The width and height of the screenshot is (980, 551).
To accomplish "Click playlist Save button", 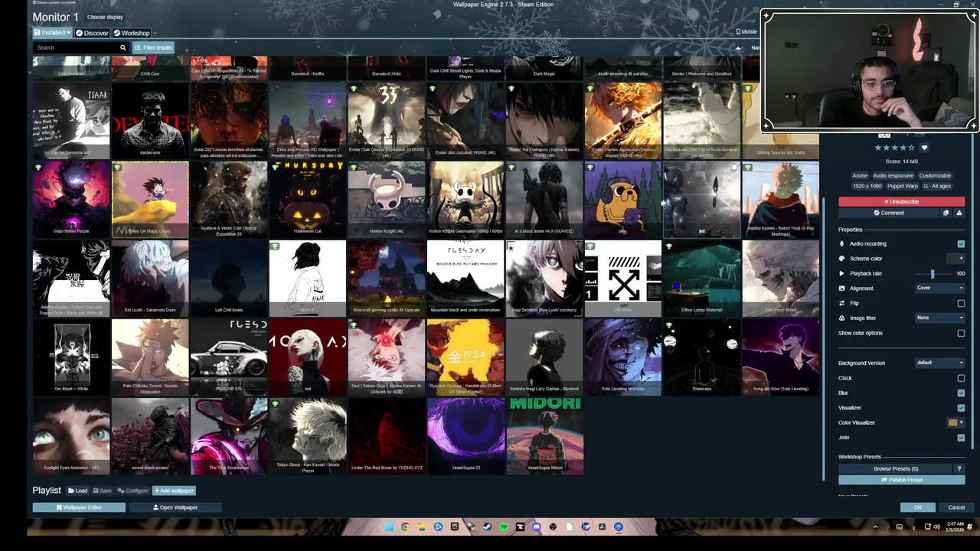I will [x=102, y=491].
